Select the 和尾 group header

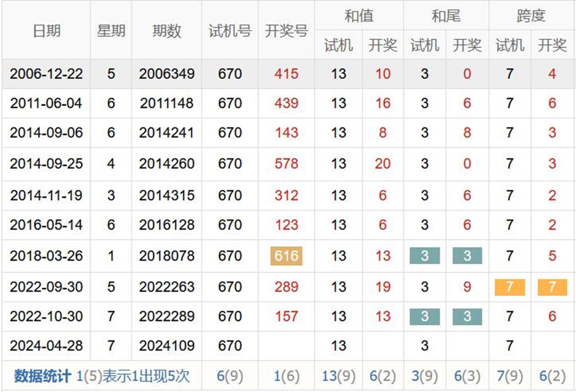(x=445, y=16)
